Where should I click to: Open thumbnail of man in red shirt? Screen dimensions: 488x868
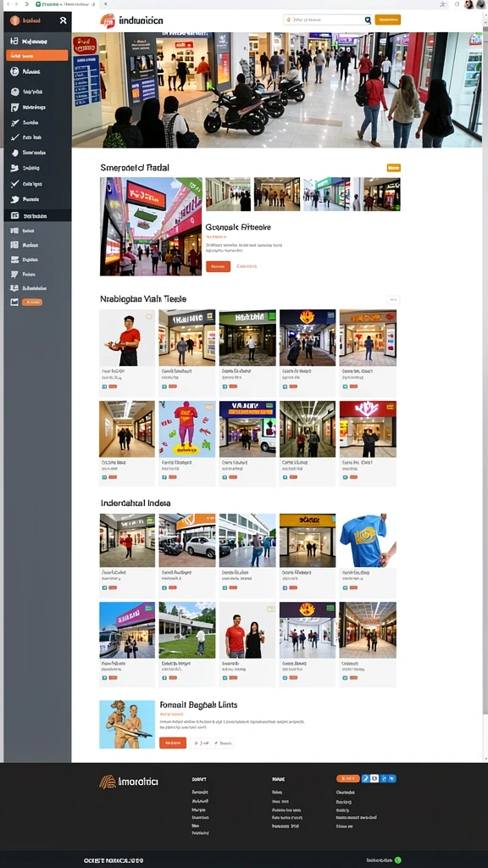pos(127,337)
